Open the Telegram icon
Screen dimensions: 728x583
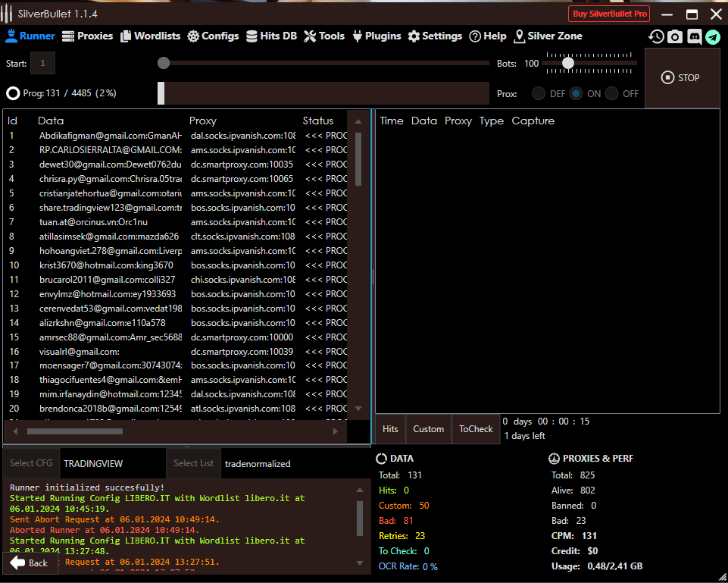713,36
